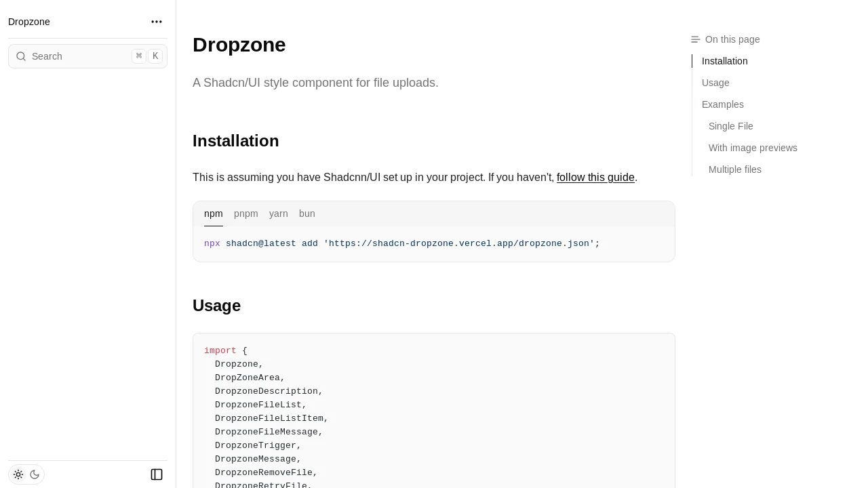Click the component subtitle description text

tap(315, 83)
